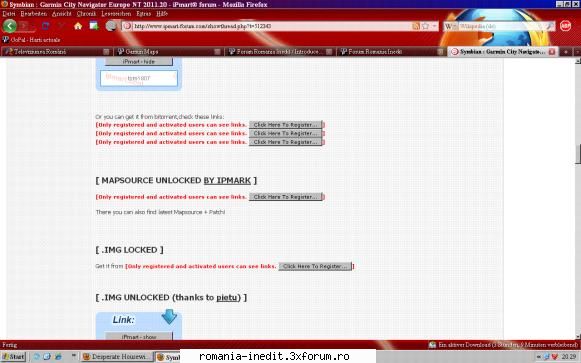Close the Garmin Maps tab
This screenshot has width=581, height=363.
(x=218, y=51)
